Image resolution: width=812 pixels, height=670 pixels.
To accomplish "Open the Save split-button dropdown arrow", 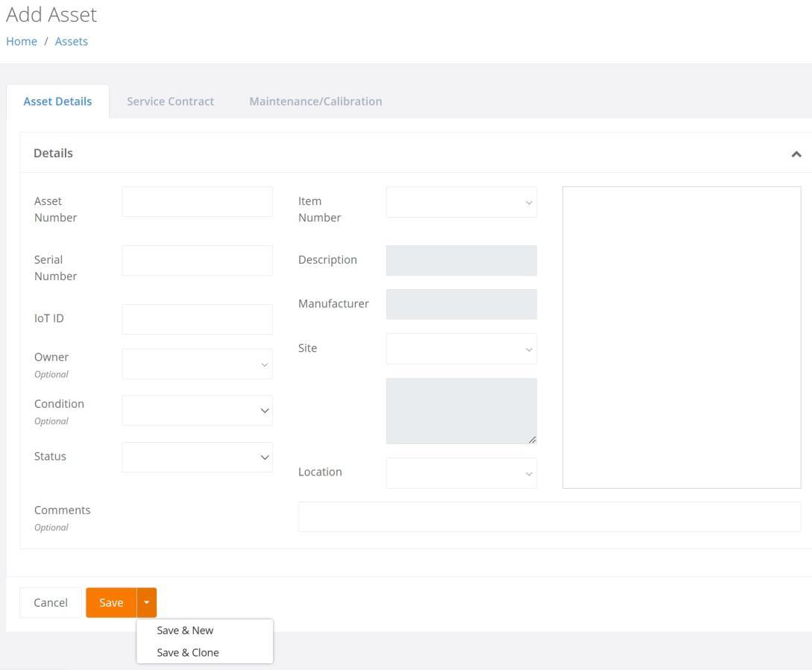I will 147,602.
